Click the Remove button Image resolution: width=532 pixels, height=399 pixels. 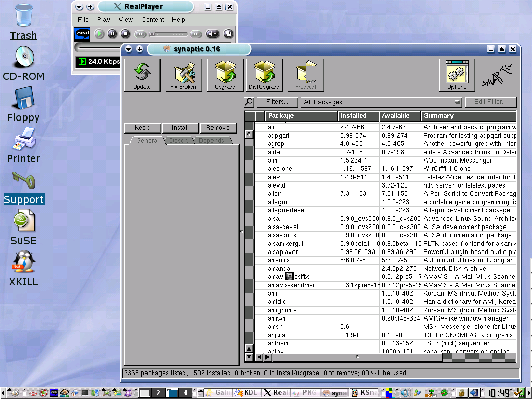click(218, 128)
